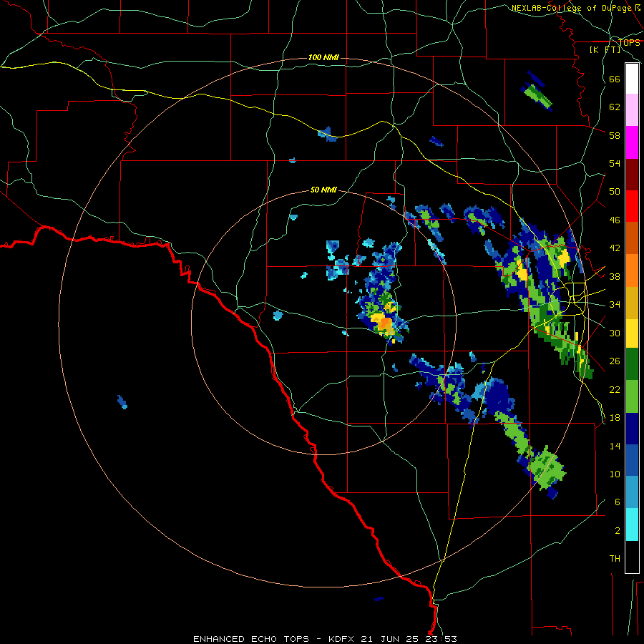
Task: Click the scale value "42"
Action: point(615,248)
